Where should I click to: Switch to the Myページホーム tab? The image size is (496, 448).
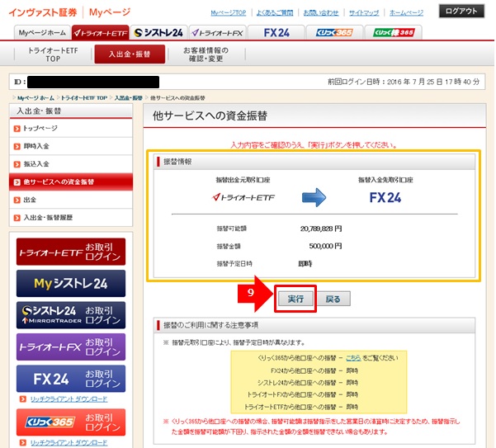coord(42,32)
